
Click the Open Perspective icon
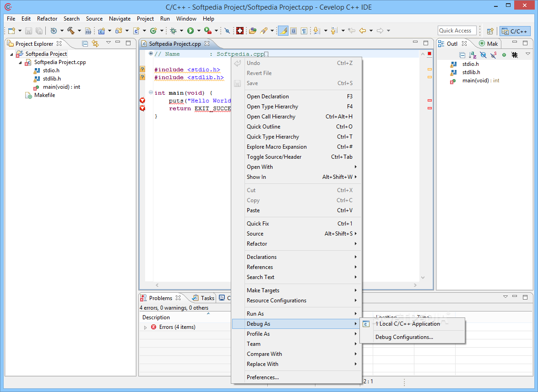(x=490, y=31)
